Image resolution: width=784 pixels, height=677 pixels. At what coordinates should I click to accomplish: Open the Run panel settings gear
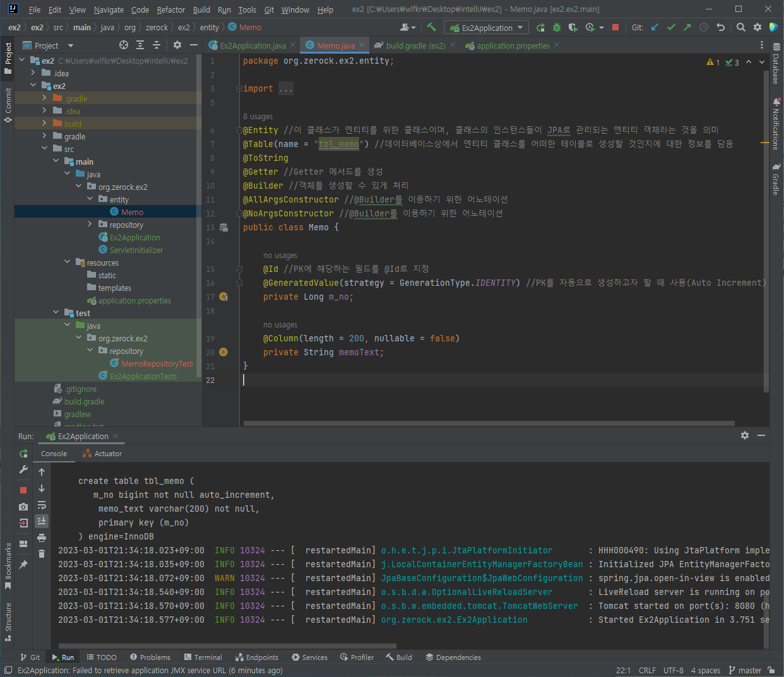pos(745,435)
